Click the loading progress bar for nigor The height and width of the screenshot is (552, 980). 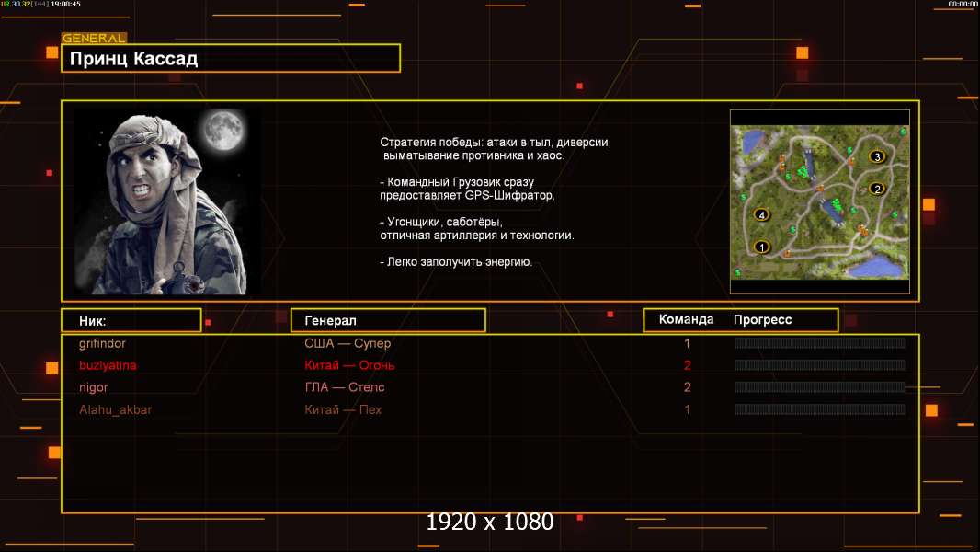pos(820,387)
